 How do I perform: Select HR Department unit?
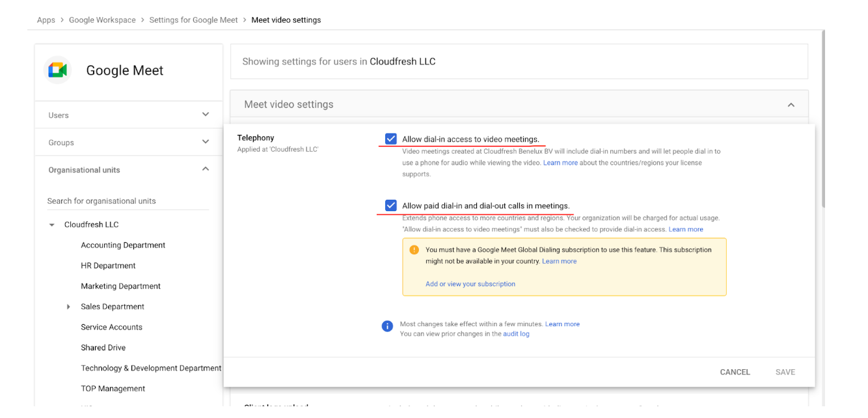pos(108,266)
